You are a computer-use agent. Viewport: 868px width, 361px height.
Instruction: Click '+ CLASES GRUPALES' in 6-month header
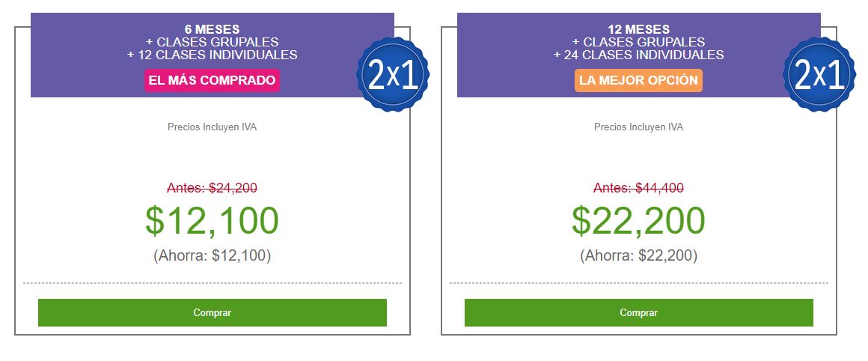(x=212, y=42)
